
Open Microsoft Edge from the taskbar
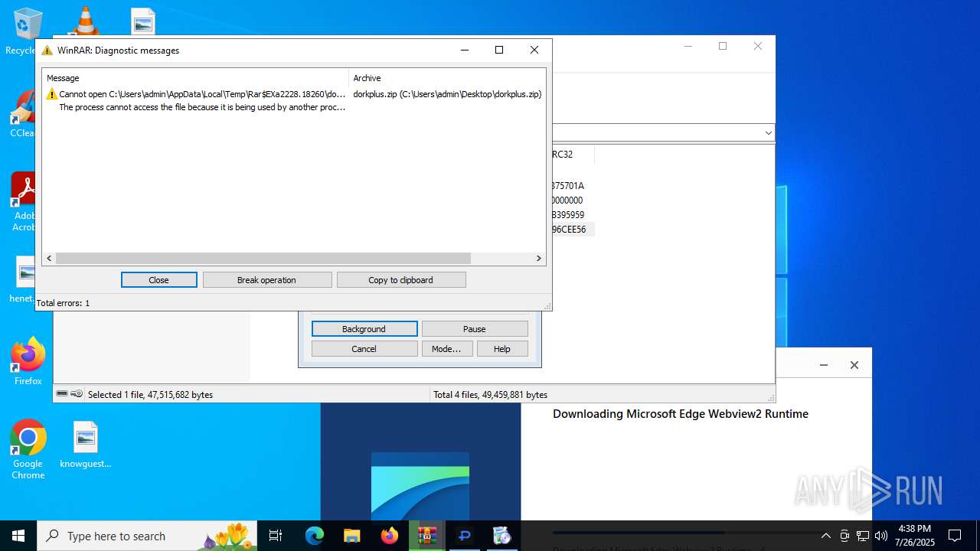pos(315,536)
